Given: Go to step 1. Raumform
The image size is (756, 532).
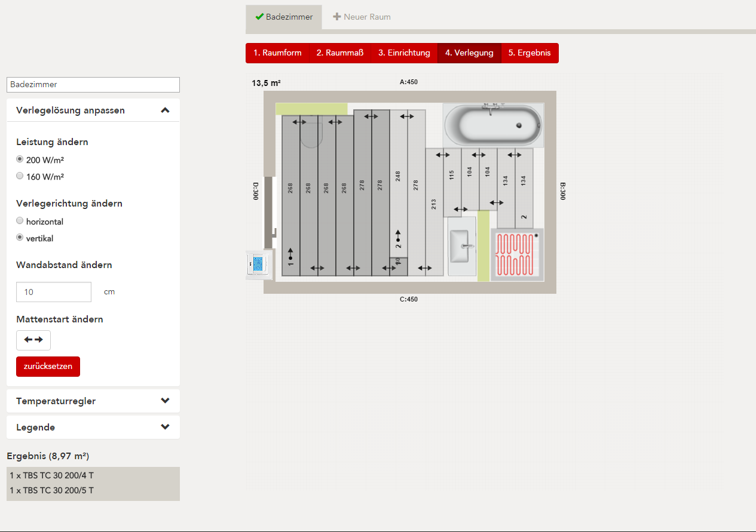Looking at the screenshot, I should (277, 53).
